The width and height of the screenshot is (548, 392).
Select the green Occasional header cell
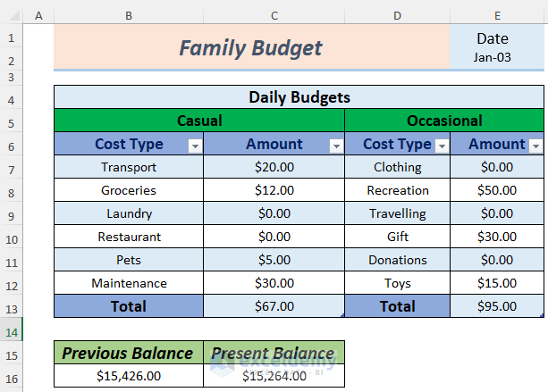coord(444,121)
